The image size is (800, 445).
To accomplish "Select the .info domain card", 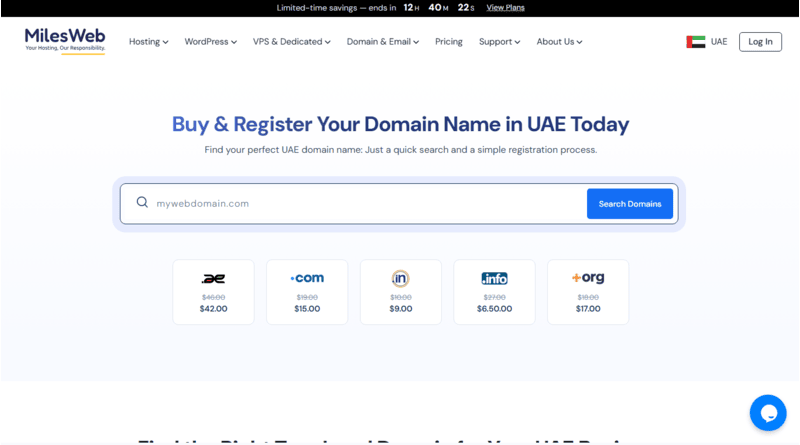I will click(x=494, y=292).
